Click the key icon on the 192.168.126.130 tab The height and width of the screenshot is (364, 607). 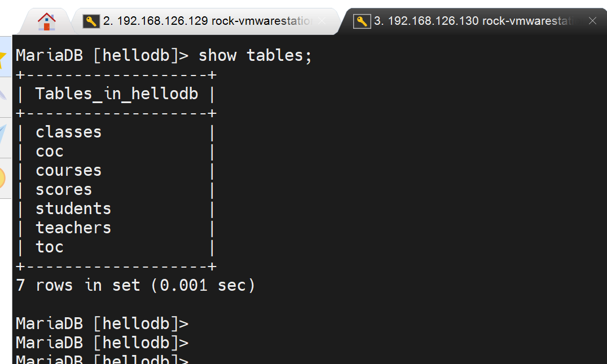tap(362, 21)
